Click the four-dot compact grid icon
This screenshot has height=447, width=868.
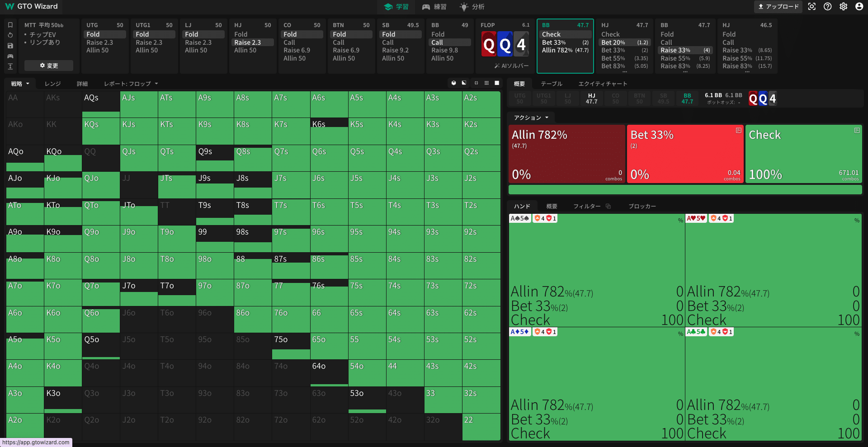[476, 83]
